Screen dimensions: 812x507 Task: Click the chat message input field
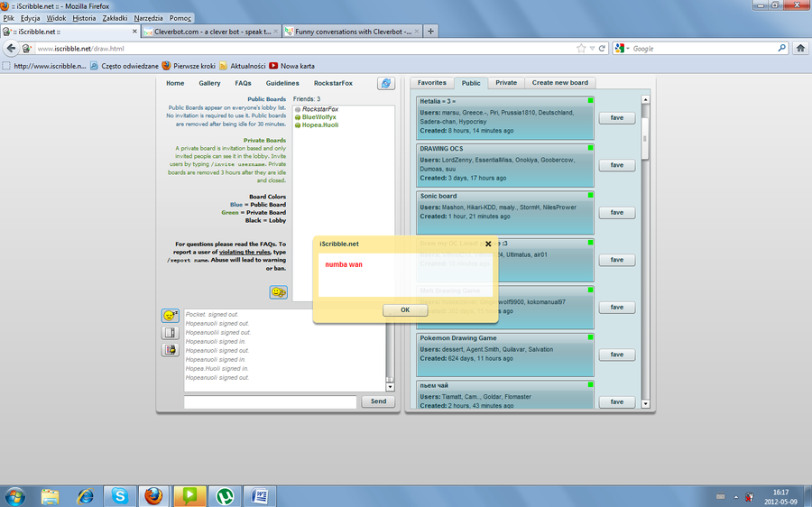click(271, 401)
